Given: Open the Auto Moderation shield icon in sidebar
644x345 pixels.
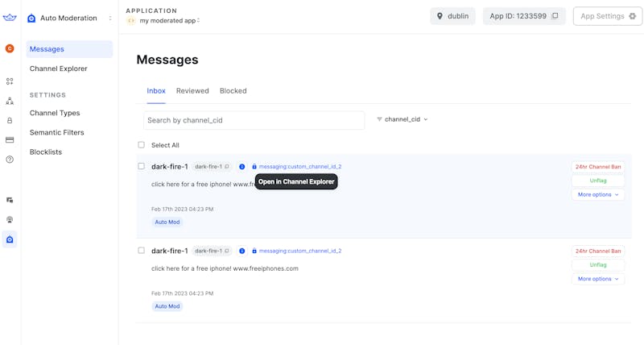Looking at the screenshot, I should (x=10, y=239).
